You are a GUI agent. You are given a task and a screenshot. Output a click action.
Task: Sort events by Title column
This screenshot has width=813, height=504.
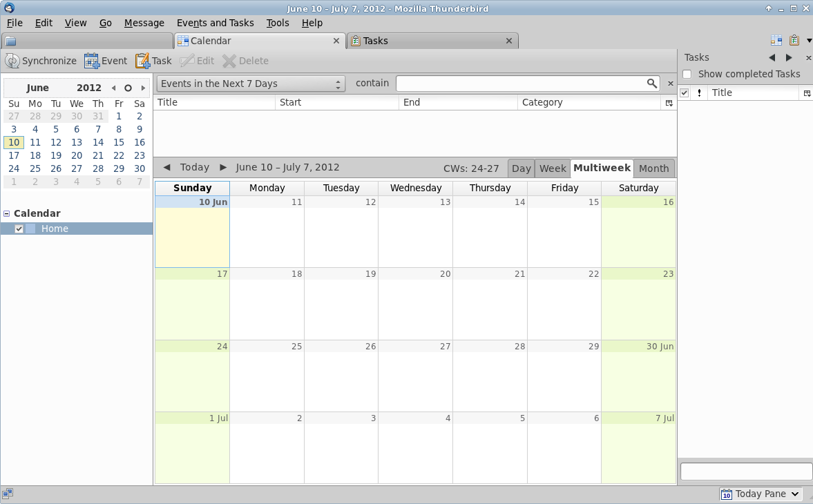coord(215,103)
